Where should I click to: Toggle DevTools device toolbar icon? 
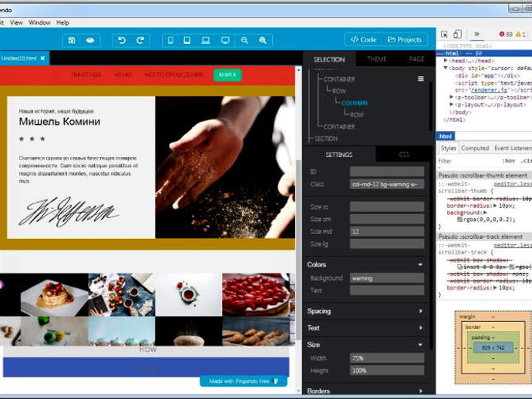coord(458,34)
